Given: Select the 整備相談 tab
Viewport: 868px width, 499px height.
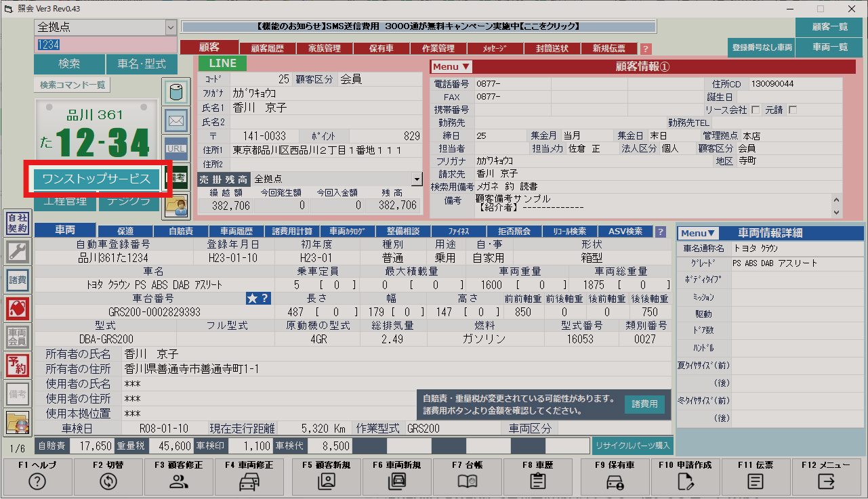Looking at the screenshot, I should point(403,232).
